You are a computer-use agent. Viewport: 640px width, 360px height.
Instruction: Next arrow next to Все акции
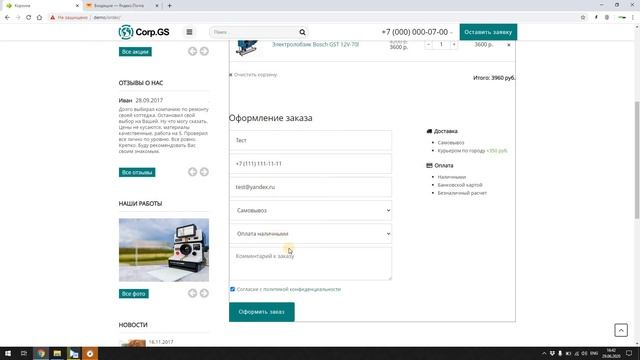[204, 51]
